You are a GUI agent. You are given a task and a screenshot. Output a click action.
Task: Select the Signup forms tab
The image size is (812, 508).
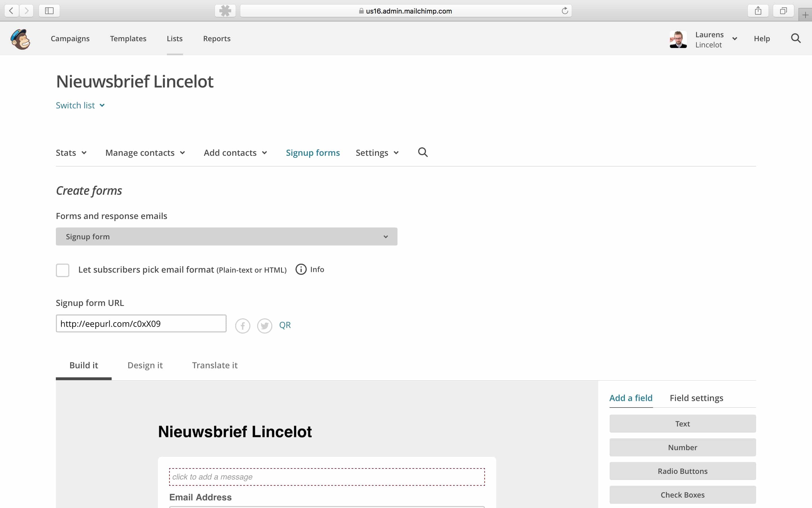click(313, 153)
